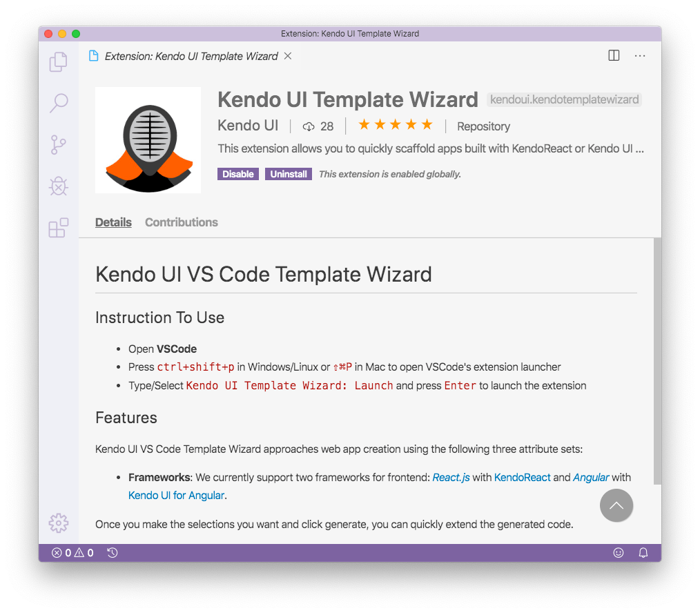This screenshot has width=700, height=613.
Task: Click the 'Kendo UI Template Wizard: Launch' command text
Action: [289, 385]
